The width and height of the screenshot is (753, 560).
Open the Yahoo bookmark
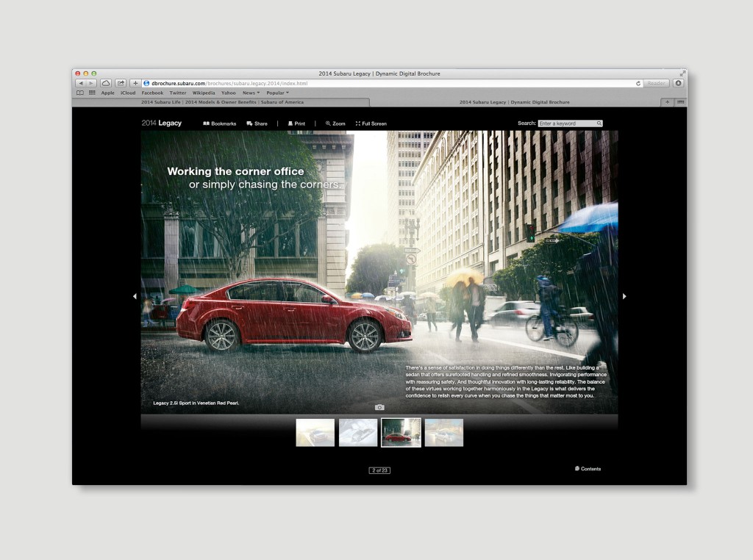coord(228,93)
